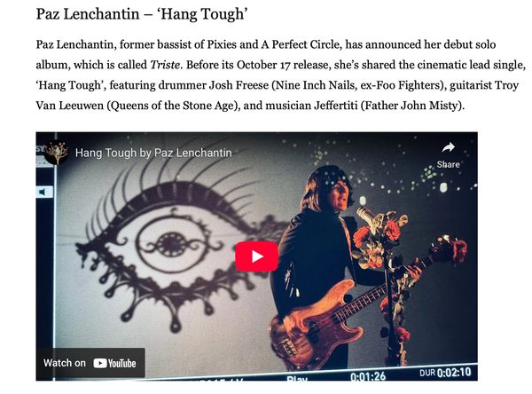Click the article heading Paz Lenchantin – 'Hang Tough'
Image resolution: width=532 pixels, height=394 pixels.
[x=142, y=14]
